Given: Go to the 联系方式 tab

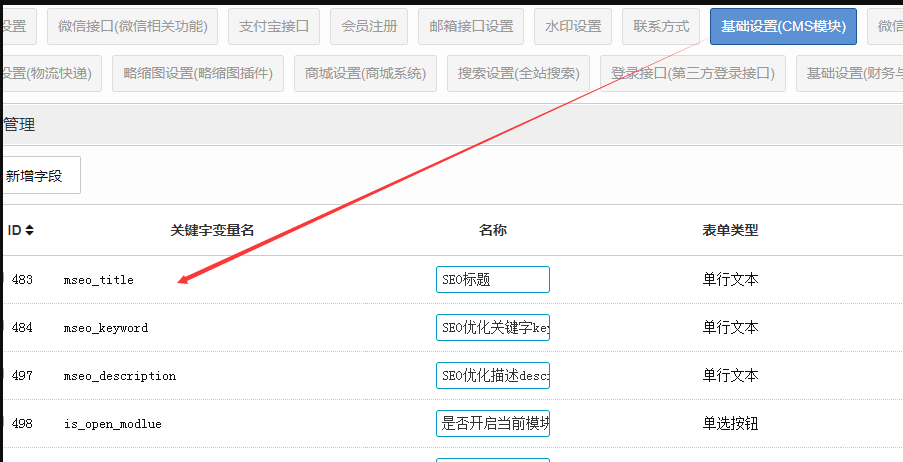Looking at the screenshot, I should pyautogui.click(x=661, y=26).
